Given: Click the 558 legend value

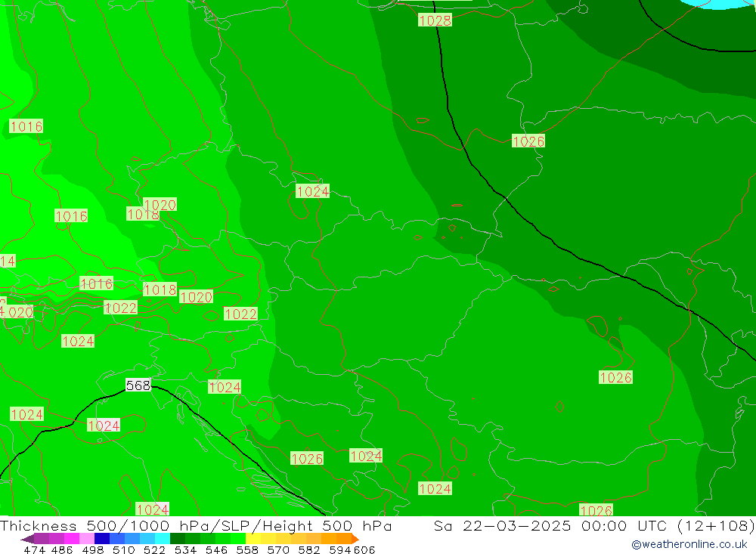Looking at the screenshot, I should click(247, 549).
